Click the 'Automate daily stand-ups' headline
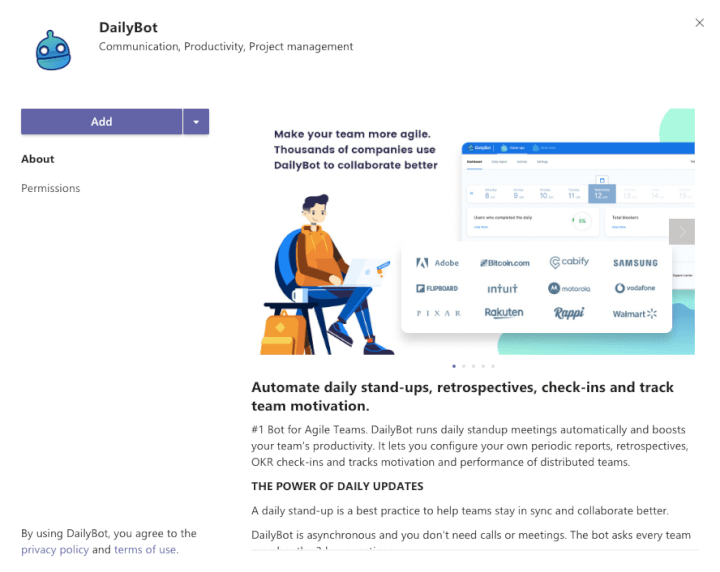This screenshot has width=720, height=572. point(462,396)
